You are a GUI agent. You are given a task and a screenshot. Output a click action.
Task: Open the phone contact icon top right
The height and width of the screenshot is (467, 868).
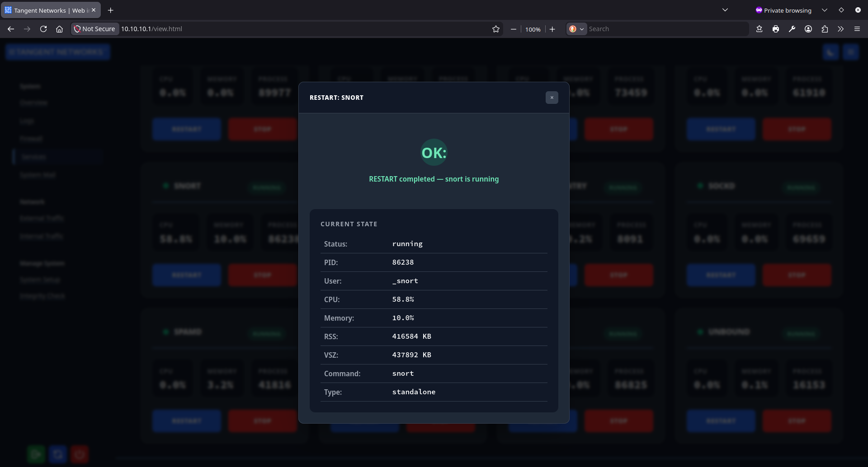pyautogui.click(x=830, y=52)
